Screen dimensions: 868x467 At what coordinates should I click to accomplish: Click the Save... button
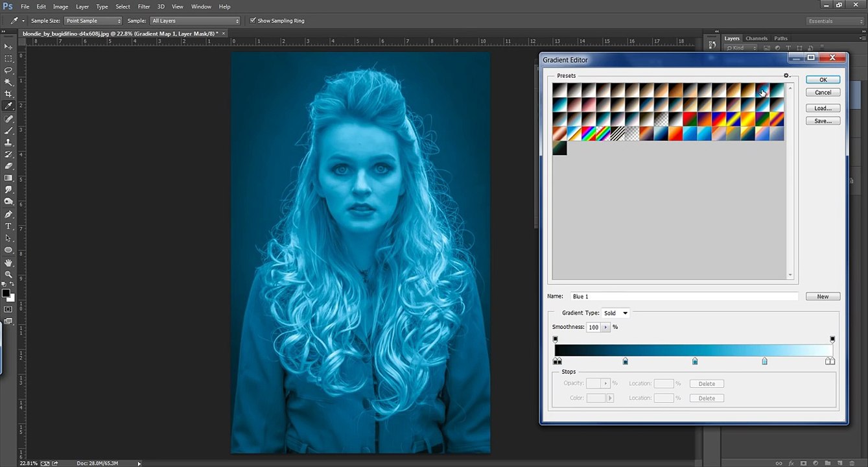coord(823,121)
